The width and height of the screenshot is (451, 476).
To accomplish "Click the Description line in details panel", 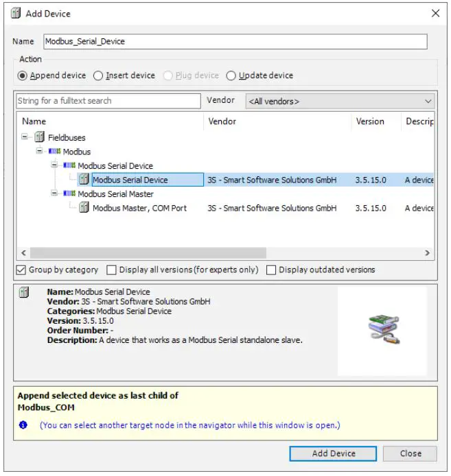I will (175, 340).
